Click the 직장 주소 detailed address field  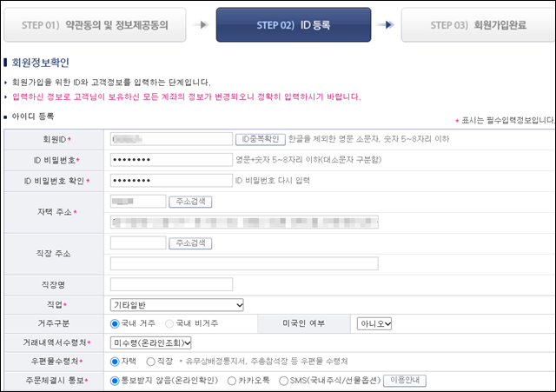click(244, 263)
